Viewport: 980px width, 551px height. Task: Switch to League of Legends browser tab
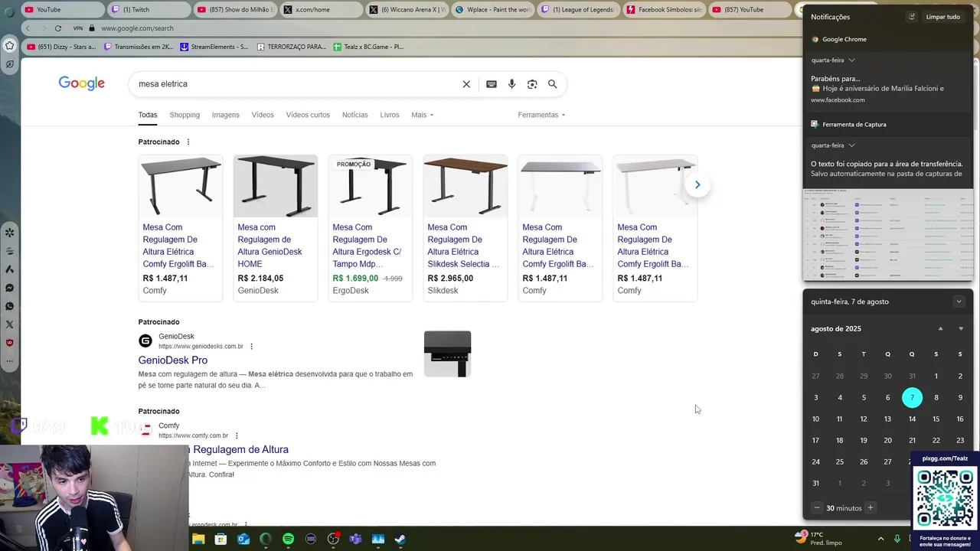(x=578, y=9)
